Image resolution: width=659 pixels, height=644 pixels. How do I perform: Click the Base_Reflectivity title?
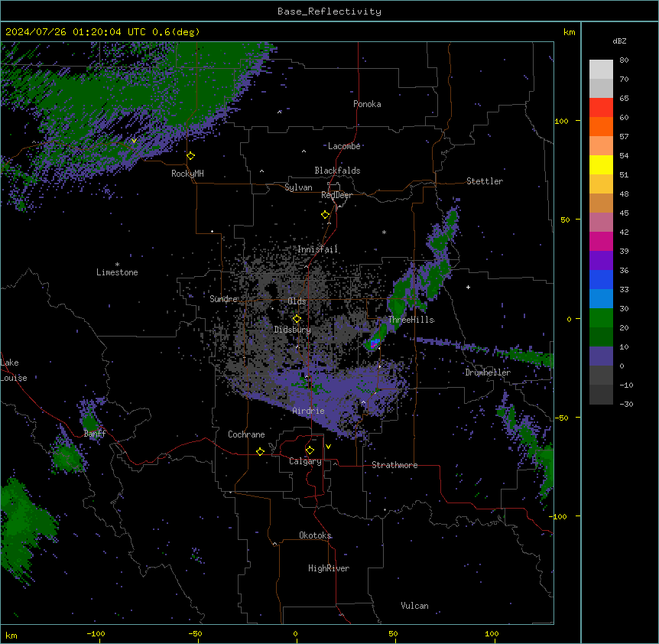[x=329, y=11]
